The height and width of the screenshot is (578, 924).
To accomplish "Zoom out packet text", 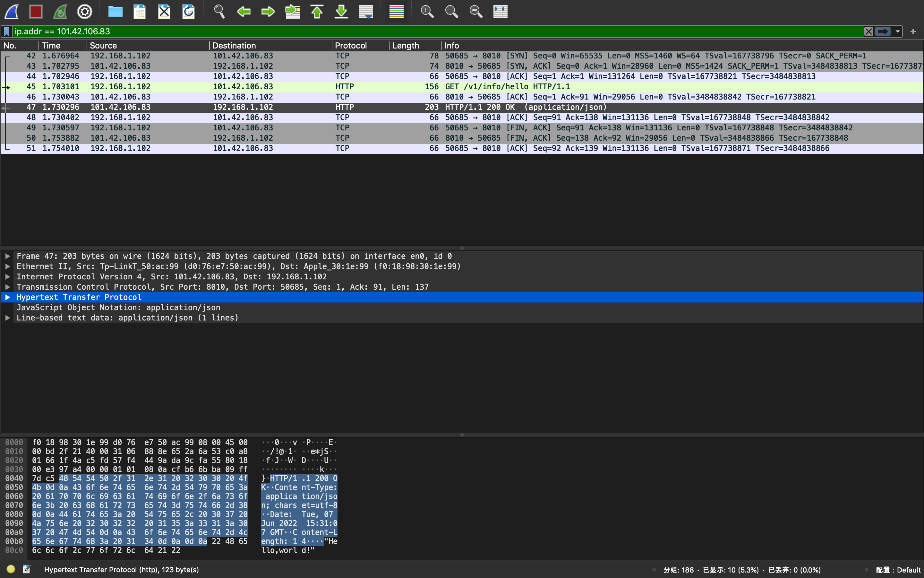I will (451, 12).
